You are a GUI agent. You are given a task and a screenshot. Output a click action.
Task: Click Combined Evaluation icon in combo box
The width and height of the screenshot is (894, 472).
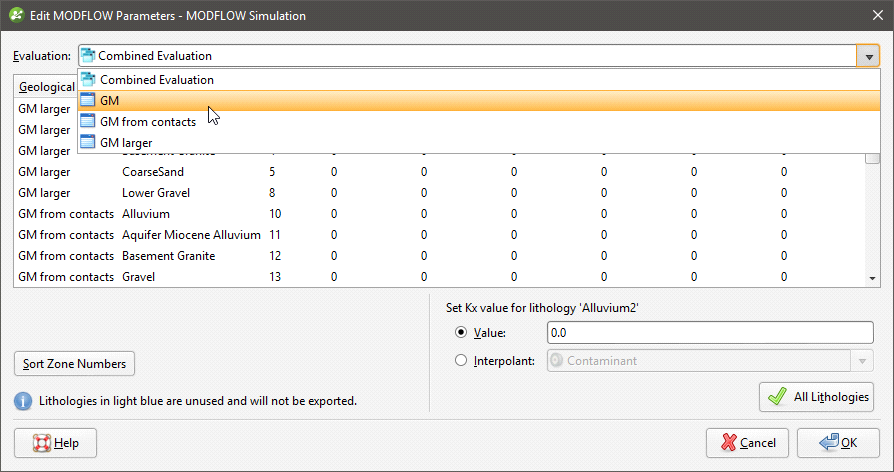pos(88,55)
